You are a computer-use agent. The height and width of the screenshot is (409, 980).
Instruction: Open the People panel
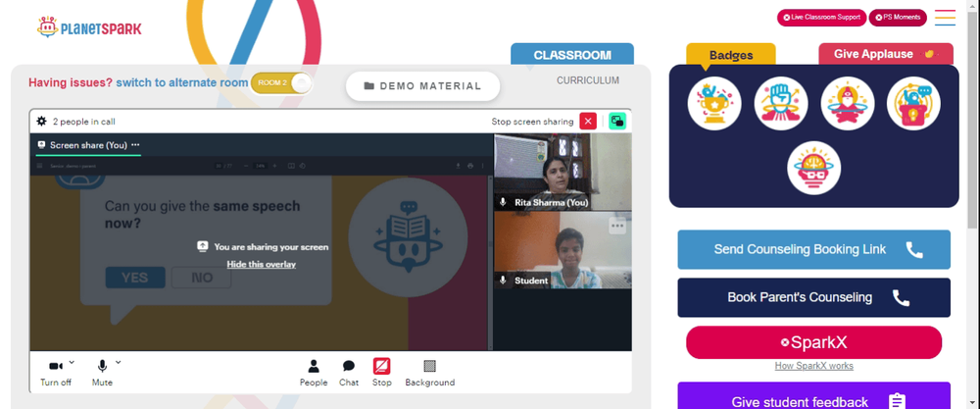tap(314, 373)
